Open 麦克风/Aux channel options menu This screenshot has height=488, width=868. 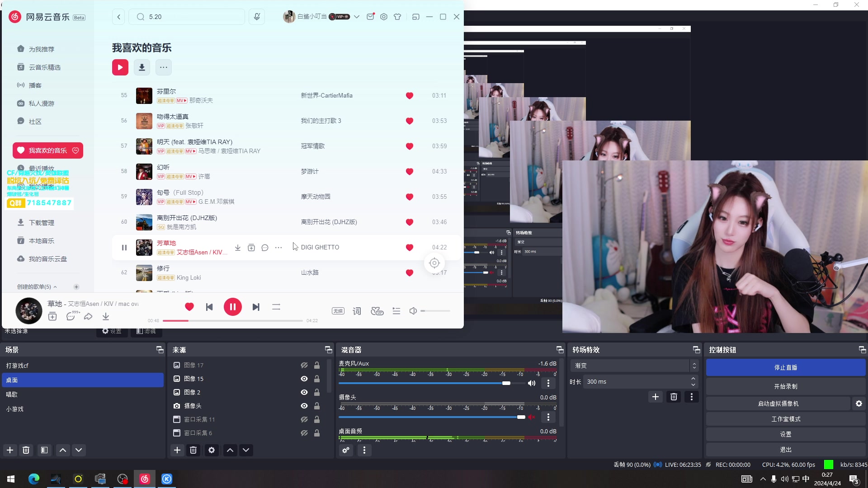pyautogui.click(x=548, y=383)
